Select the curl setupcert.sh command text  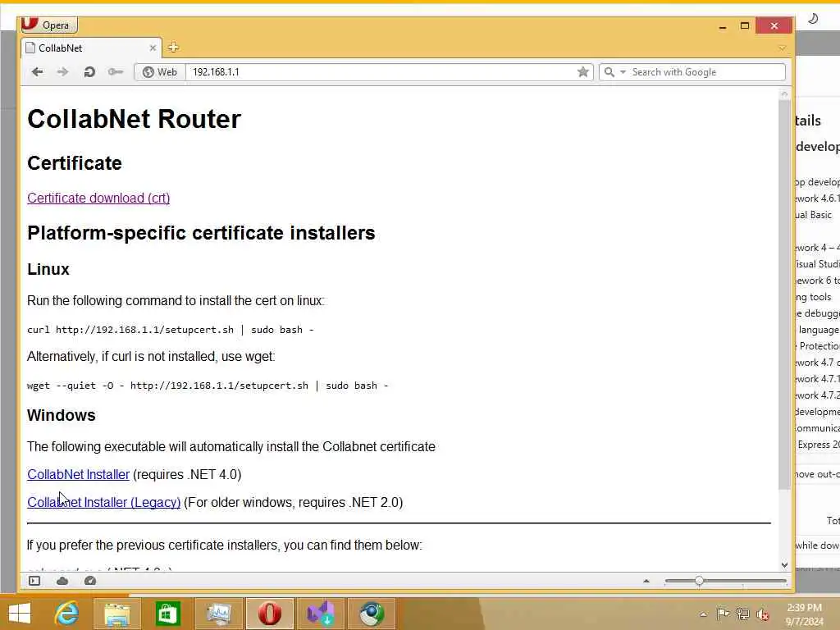pyautogui.click(x=171, y=330)
